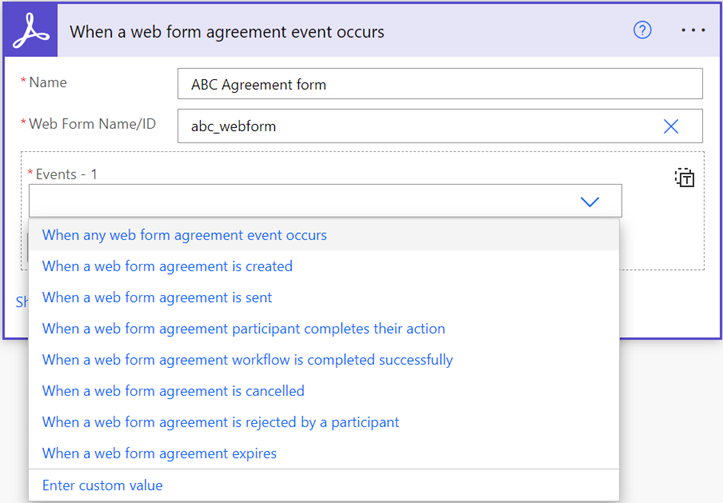Click the Adobe Acrobat Sign connector icon

pos(30,30)
